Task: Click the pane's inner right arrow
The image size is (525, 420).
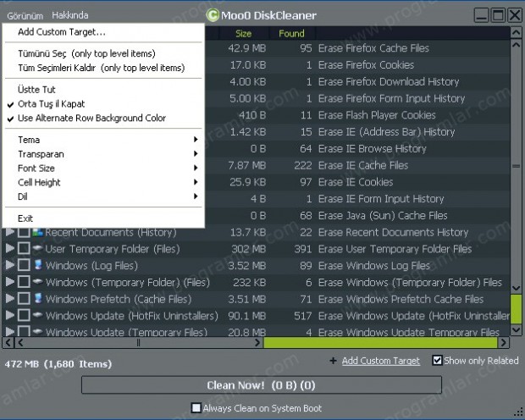Action: [257, 343]
